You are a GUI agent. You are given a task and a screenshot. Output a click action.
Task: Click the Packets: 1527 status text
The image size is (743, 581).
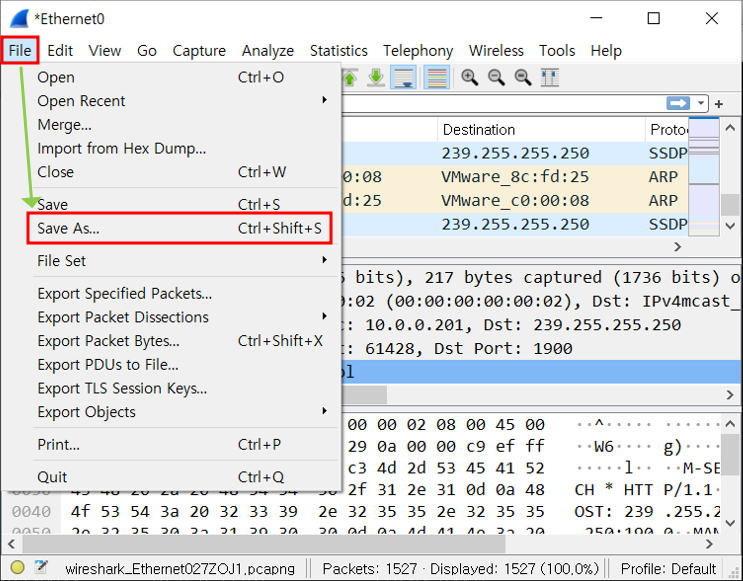coord(370,568)
